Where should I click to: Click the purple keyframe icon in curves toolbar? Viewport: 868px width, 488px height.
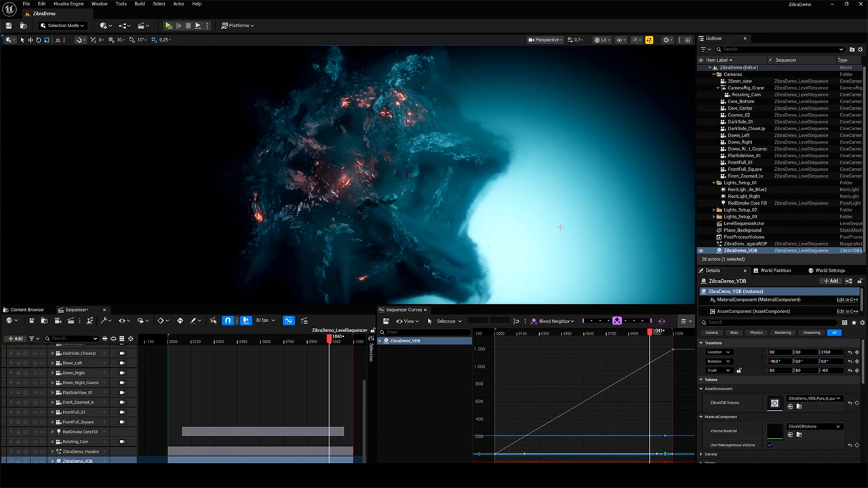click(x=617, y=321)
